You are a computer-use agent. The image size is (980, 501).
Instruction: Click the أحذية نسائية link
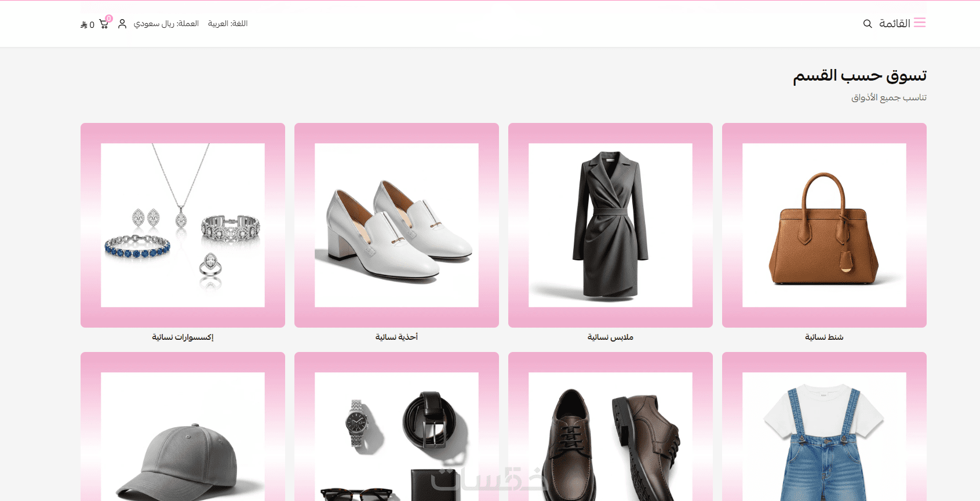coord(396,337)
